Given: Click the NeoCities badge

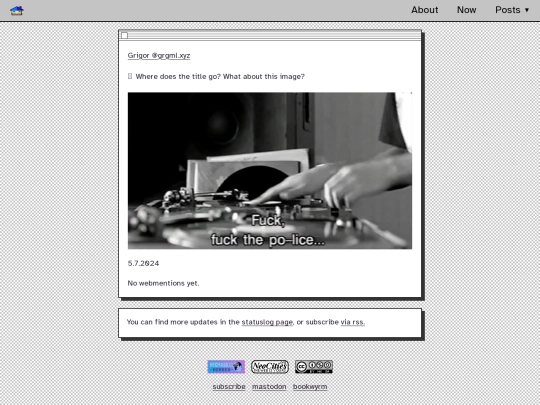Looking at the screenshot, I should coord(270,367).
